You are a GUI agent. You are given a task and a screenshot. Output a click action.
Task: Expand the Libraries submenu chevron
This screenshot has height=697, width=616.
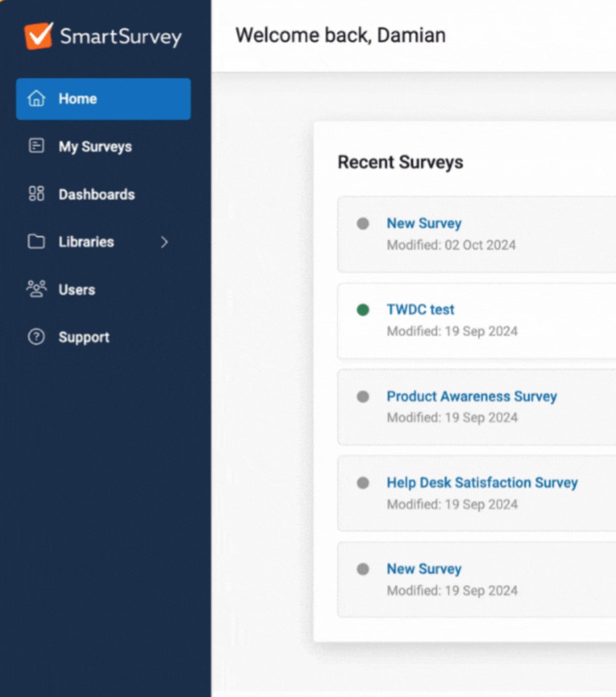(164, 242)
